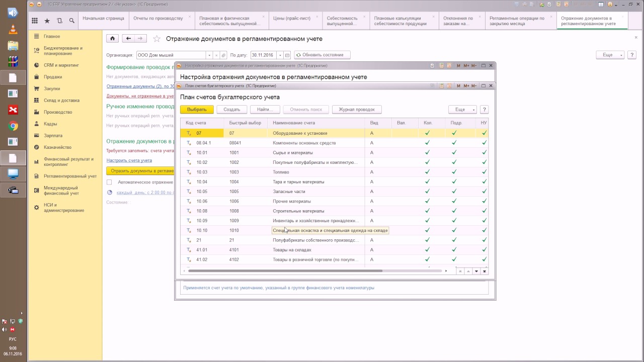Select Производство in section menu
This screenshot has width=644, height=362.
point(58,112)
